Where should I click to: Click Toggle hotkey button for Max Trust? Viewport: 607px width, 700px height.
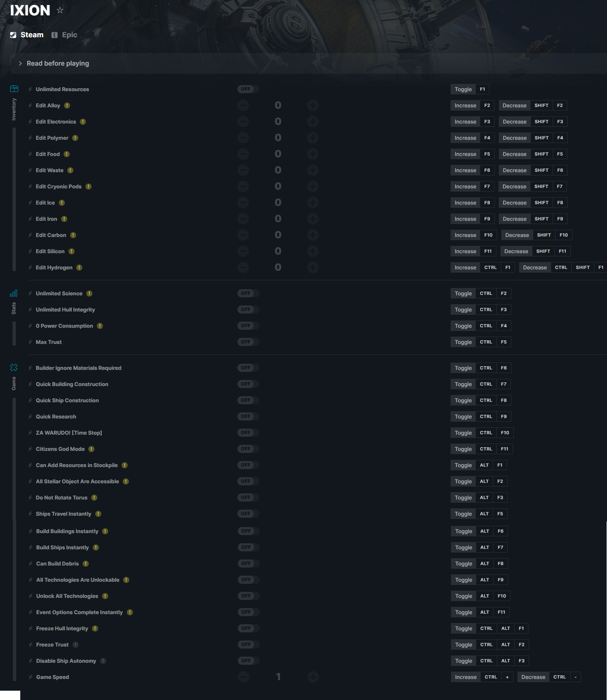(x=463, y=342)
